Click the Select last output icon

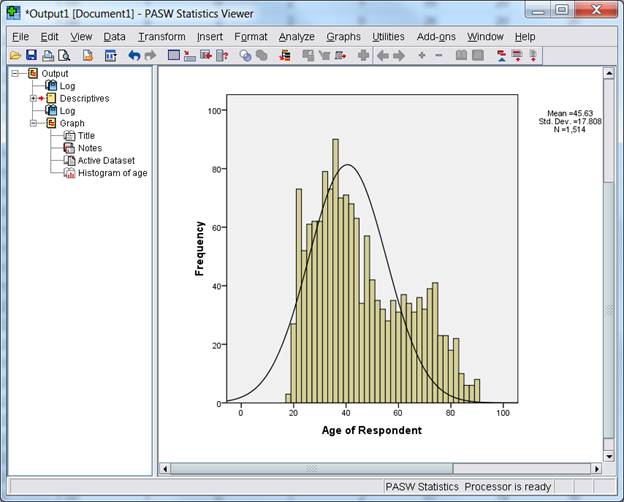click(285, 55)
